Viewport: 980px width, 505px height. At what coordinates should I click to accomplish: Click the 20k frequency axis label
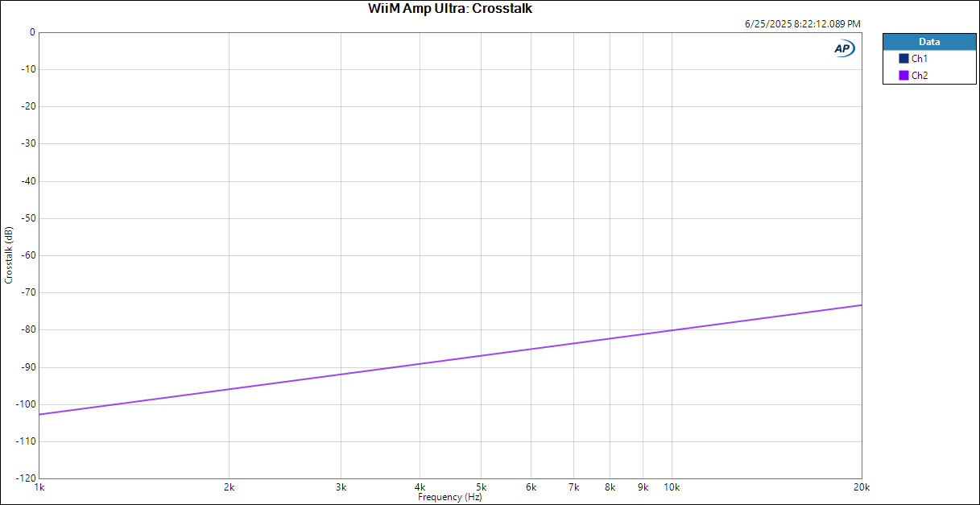[862, 487]
